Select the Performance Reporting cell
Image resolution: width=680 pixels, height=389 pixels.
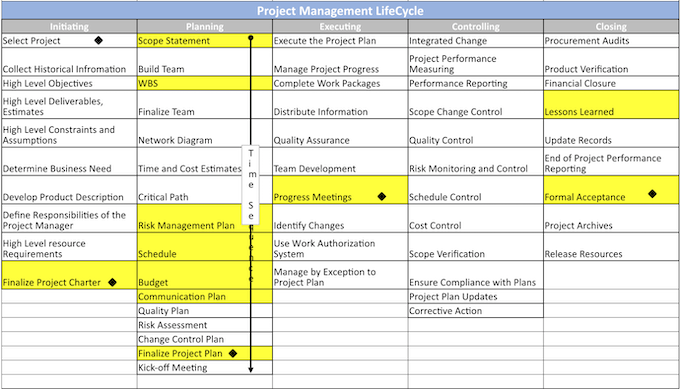click(475, 83)
